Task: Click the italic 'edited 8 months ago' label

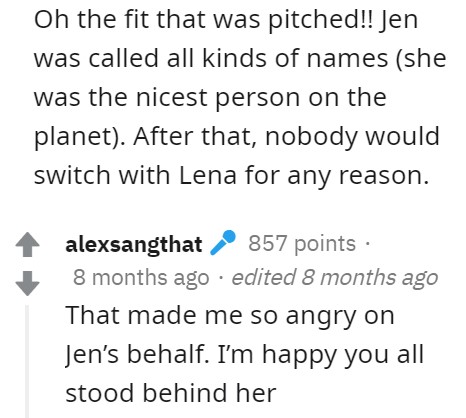Action: 335,278
